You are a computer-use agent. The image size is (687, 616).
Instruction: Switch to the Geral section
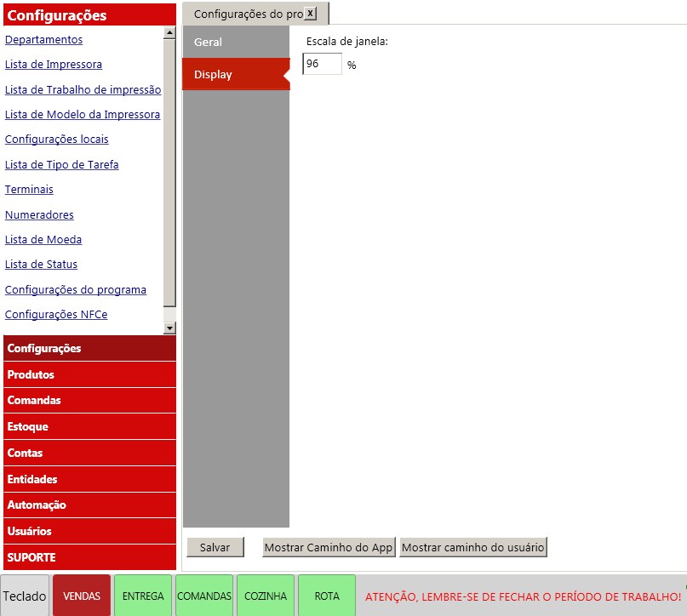pyautogui.click(x=236, y=42)
